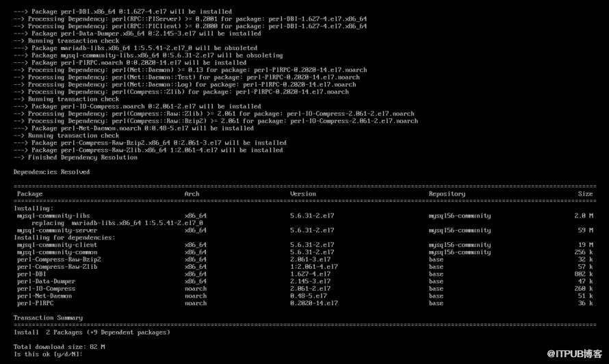Click size '802 k' of perl-DBI
609x364 pixels.
pos(584,274)
